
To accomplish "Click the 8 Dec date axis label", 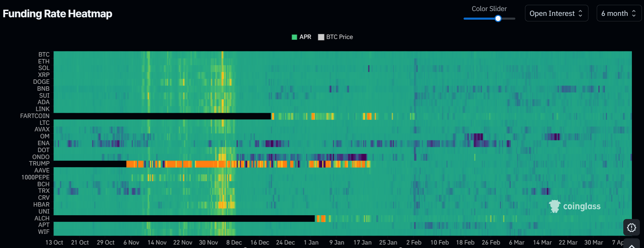I will click(x=234, y=242).
